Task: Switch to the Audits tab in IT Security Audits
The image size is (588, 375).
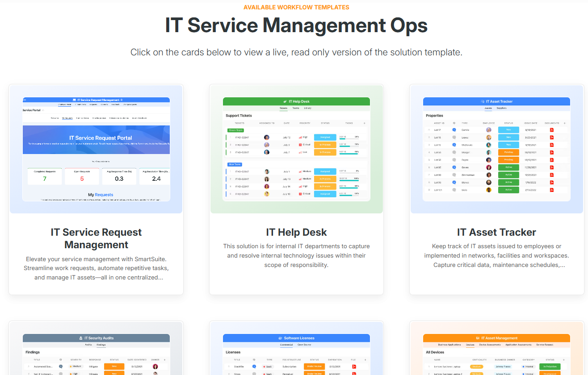Action: click(x=88, y=345)
